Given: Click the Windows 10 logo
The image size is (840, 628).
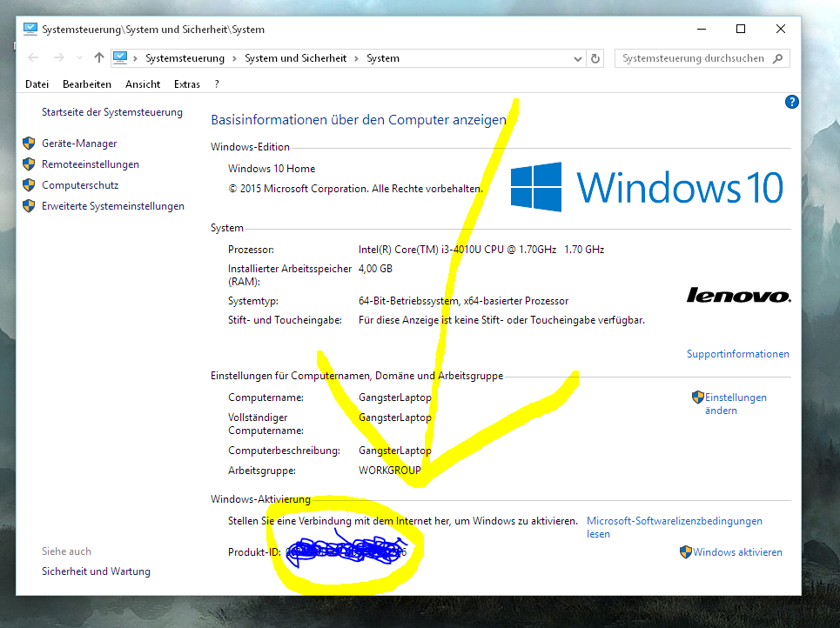Looking at the screenshot, I should coord(647,187).
